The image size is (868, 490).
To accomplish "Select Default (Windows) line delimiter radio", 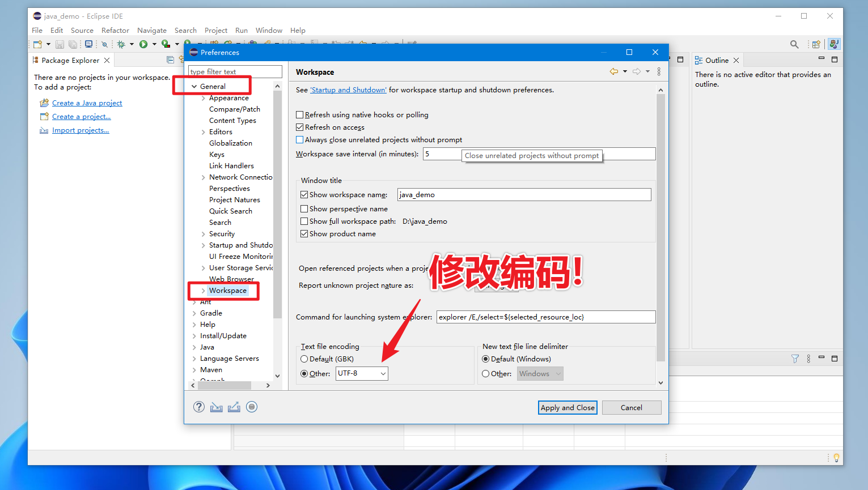I will 485,359.
